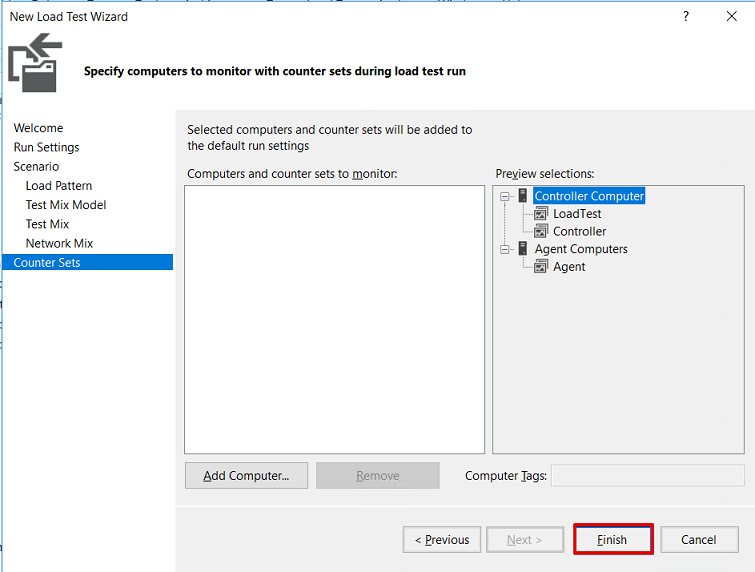Click the LoadTest counter set icon
The image size is (755, 572).
point(541,214)
